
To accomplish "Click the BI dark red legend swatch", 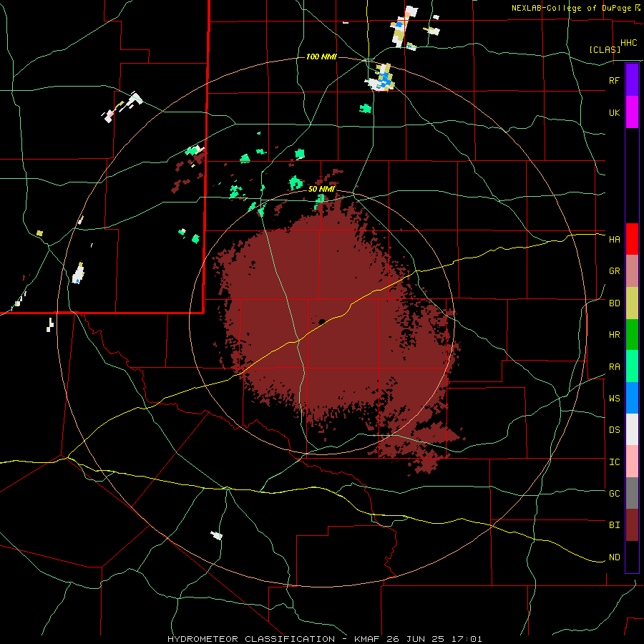I will click(632, 525).
